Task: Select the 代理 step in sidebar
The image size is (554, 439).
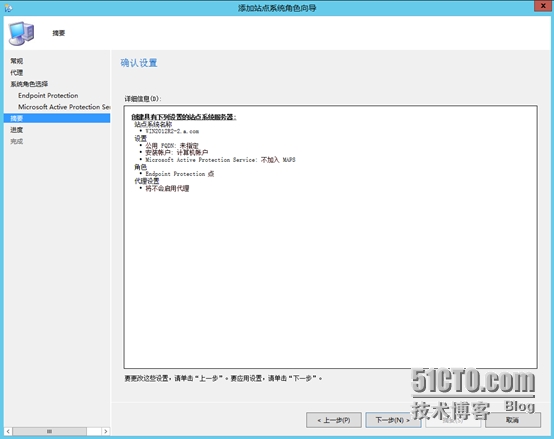Action: pyautogui.click(x=17, y=72)
